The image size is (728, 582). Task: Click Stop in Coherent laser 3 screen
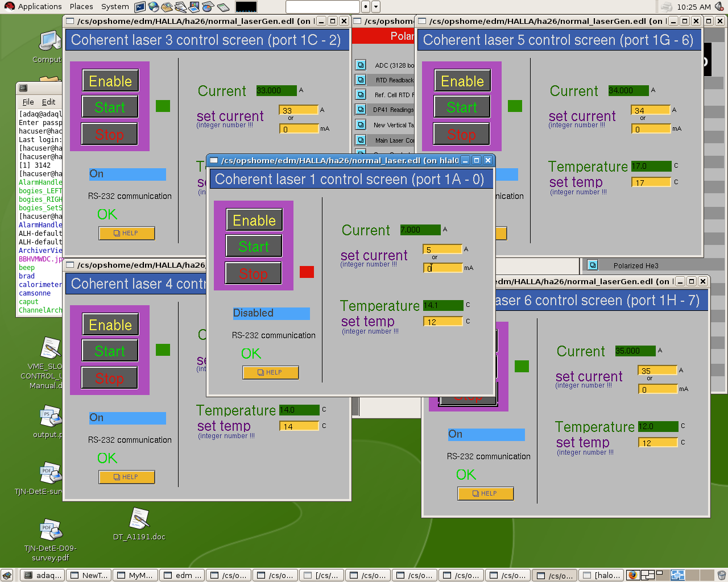110,135
